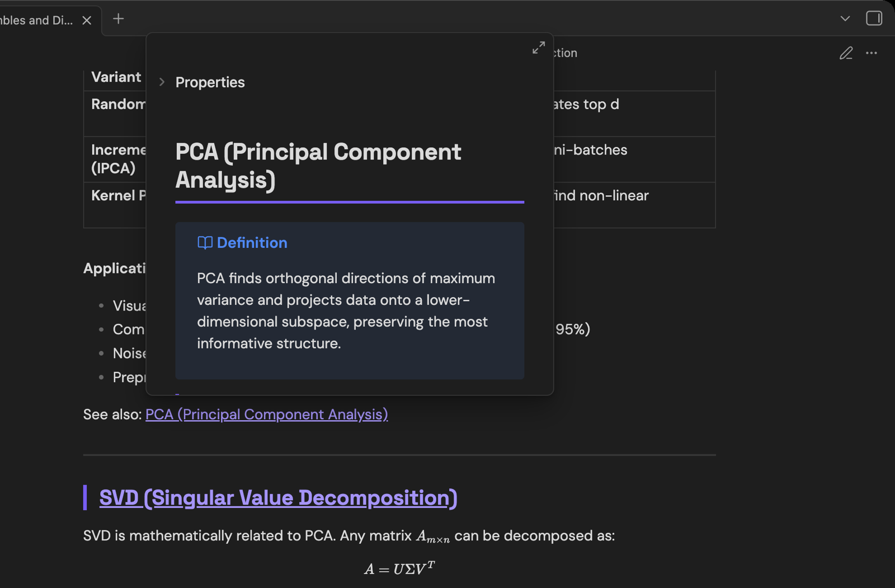Expand the Properties section chevron
Viewport: 895px width, 588px height.
click(x=162, y=82)
